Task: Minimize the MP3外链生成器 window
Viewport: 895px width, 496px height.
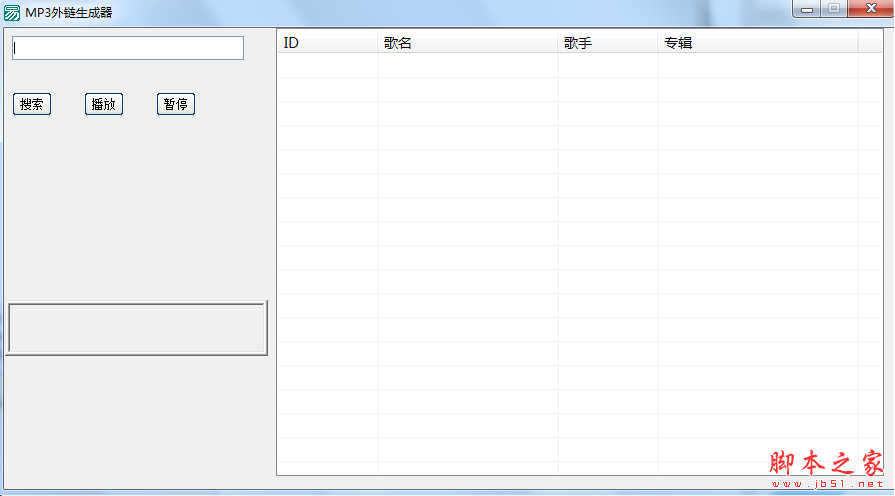Action: [x=807, y=9]
